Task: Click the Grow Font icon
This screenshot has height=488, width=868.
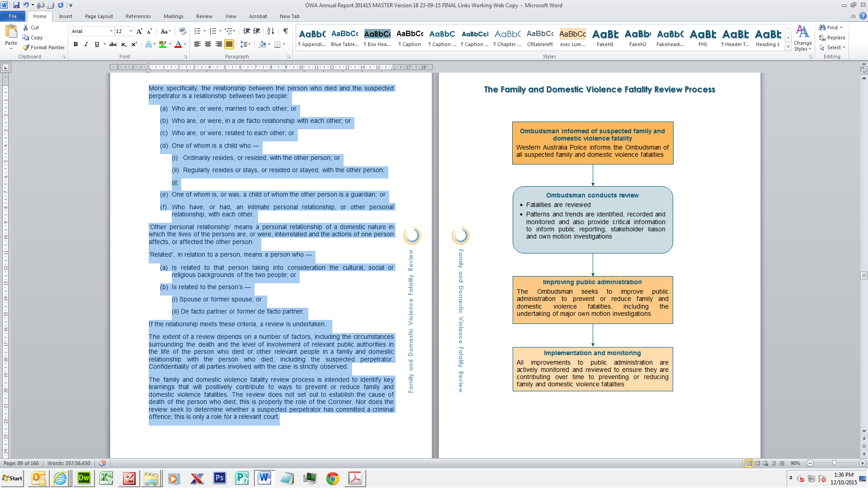Action: (139, 31)
